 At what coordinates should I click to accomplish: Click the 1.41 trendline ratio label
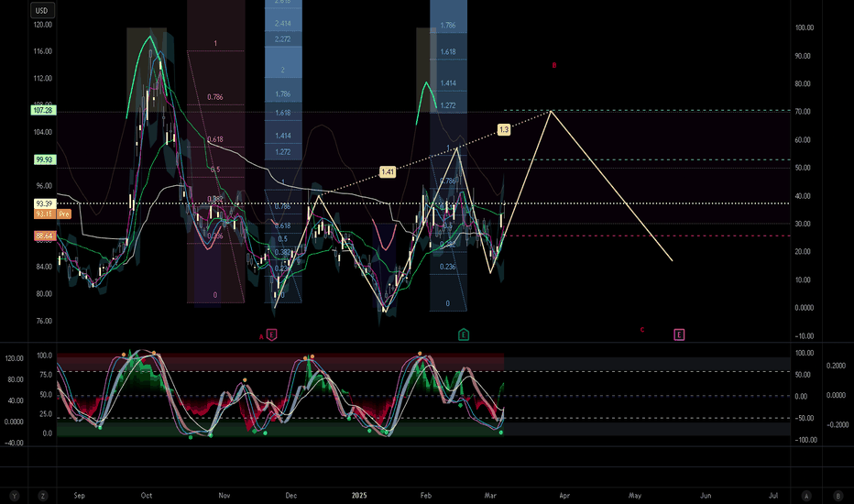pos(388,172)
